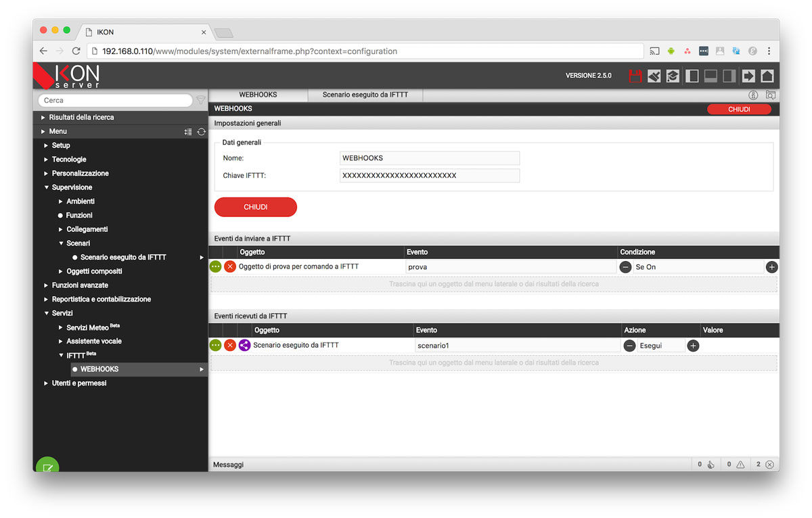Expand the Menu section header
This screenshot has height=518, width=812.
tap(43, 131)
